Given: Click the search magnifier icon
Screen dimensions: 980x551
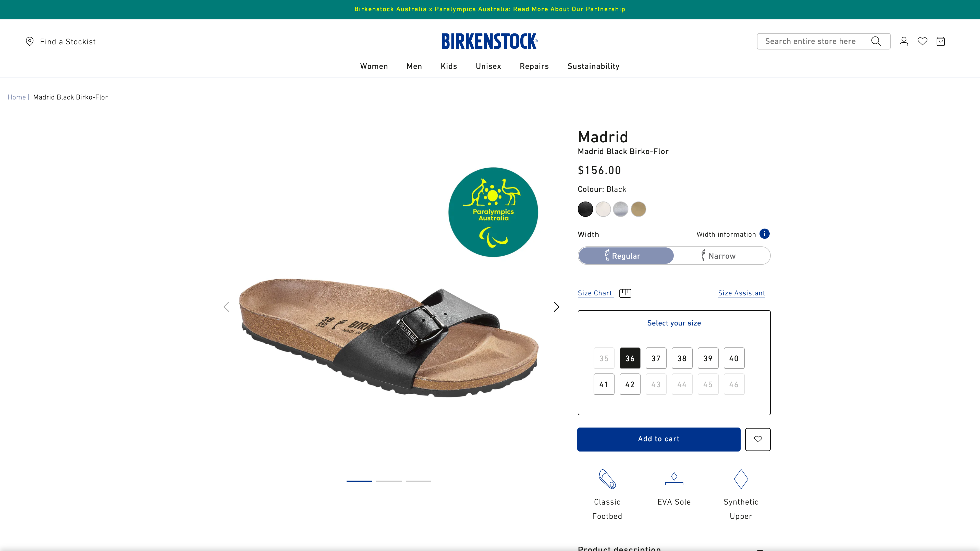Looking at the screenshot, I should pyautogui.click(x=876, y=41).
